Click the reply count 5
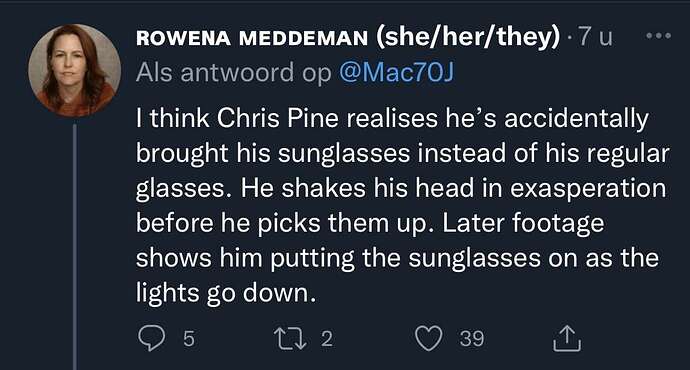690x370 pixels. (188, 339)
